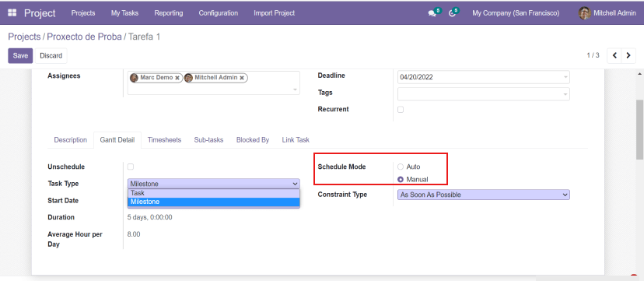Go to Proxecto de Proba breadcrumb

pos(84,37)
